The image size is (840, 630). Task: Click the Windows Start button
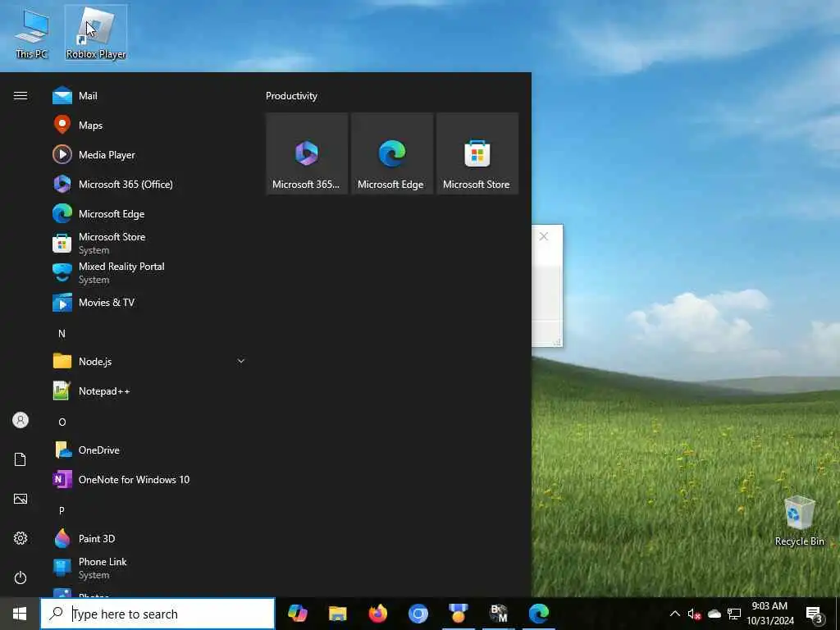(x=20, y=614)
